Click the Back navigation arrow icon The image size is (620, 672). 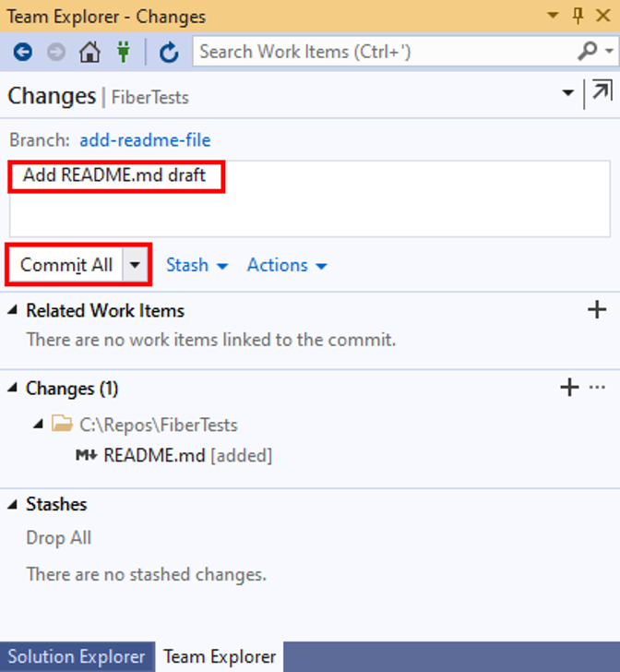22,53
